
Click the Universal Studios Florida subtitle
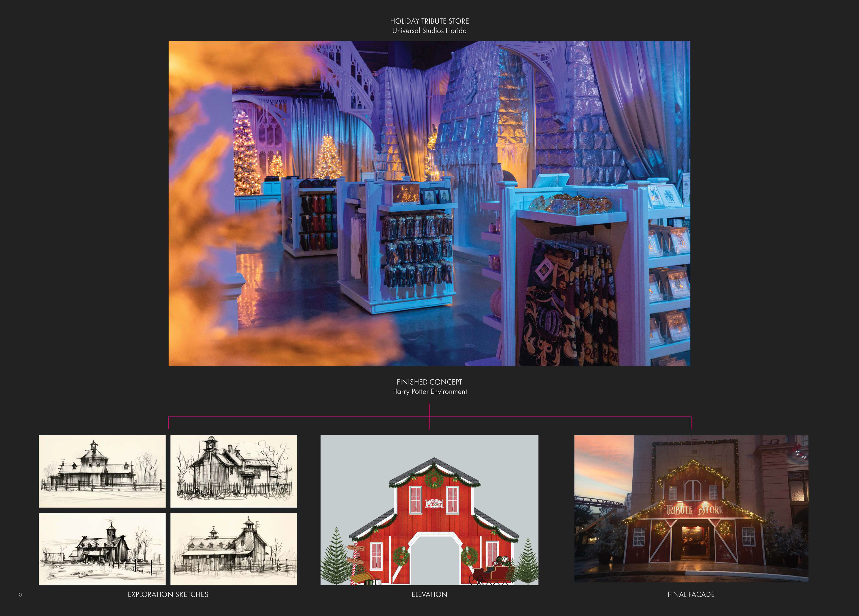(429, 31)
